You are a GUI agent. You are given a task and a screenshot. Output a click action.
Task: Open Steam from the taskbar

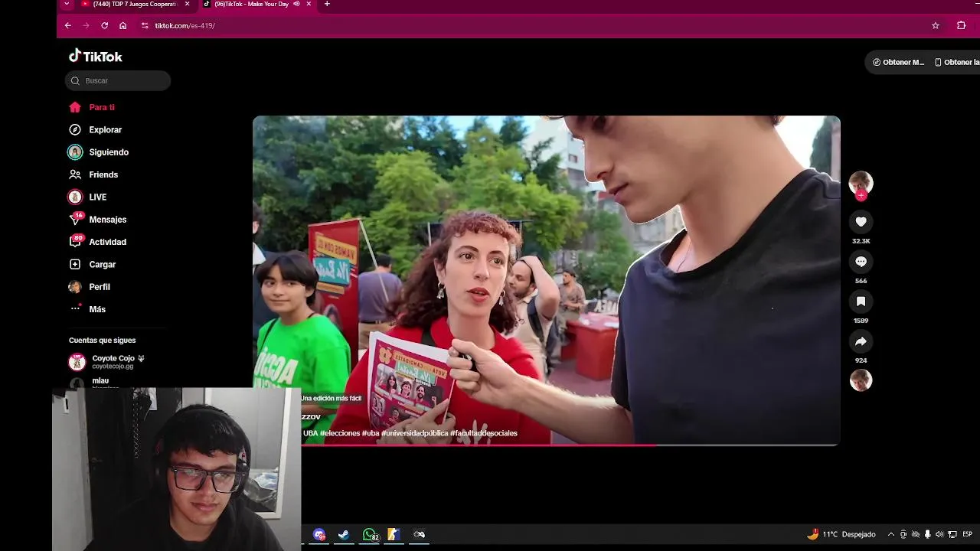click(344, 534)
